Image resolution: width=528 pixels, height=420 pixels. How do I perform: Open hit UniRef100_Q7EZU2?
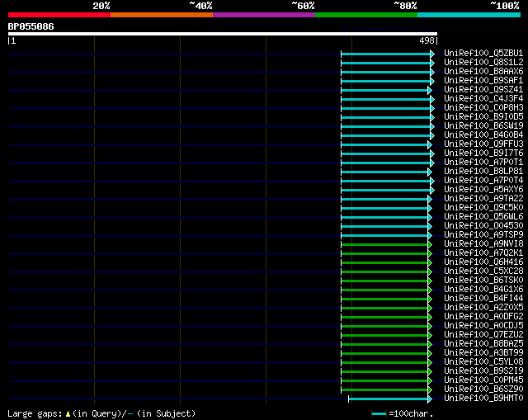483,335
